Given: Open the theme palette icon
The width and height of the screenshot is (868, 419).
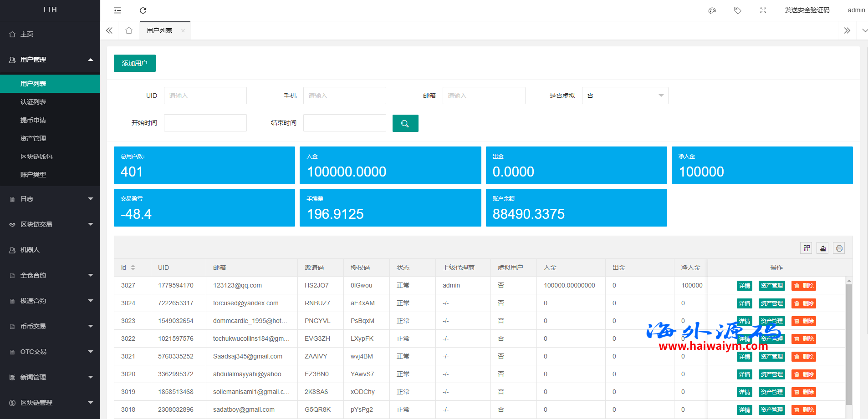Looking at the screenshot, I should pos(712,10).
